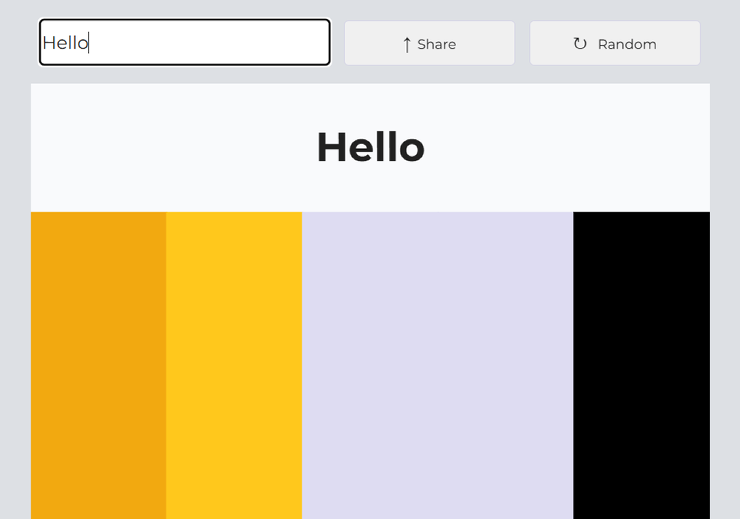Choose the black color stripe
Screen dimensions: 740x519
pyautogui.click(x=641, y=366)
